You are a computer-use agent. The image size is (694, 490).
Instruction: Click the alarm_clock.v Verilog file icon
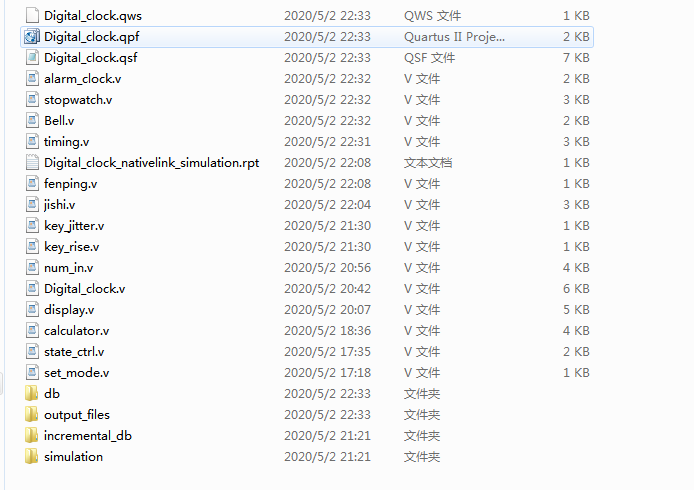32,79
